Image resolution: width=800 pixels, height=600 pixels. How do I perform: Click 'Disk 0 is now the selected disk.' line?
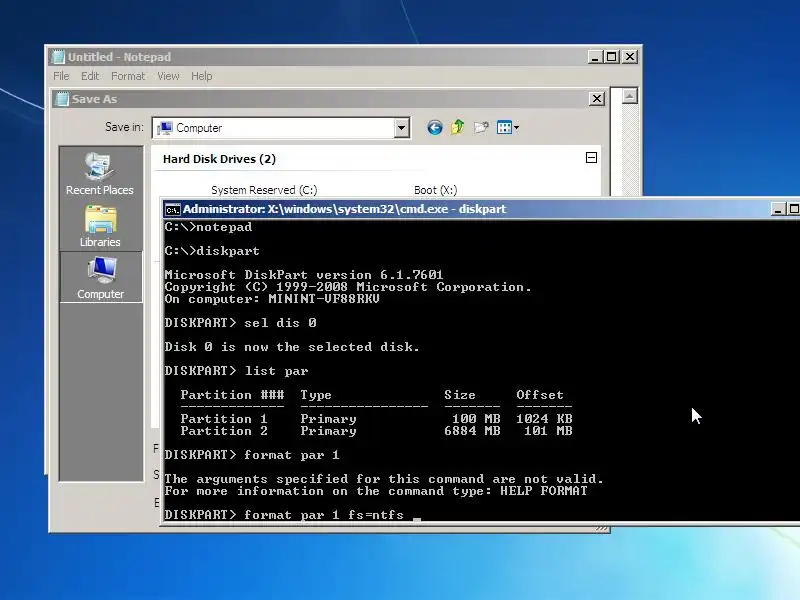[292, 347]
